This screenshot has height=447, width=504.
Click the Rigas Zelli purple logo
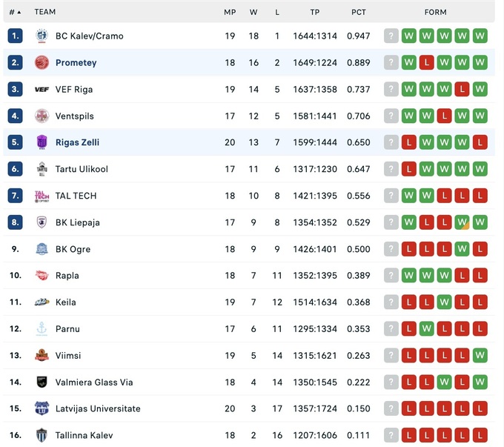click(42, 142)
